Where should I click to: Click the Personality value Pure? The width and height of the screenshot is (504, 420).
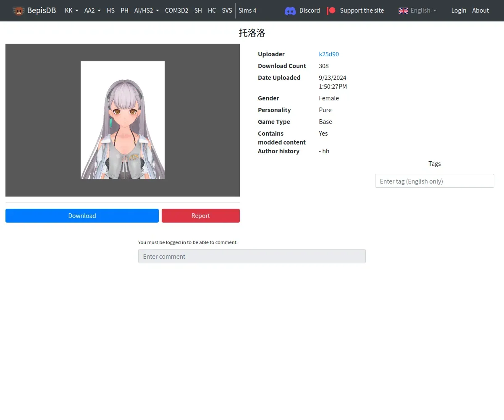point(325,110)
